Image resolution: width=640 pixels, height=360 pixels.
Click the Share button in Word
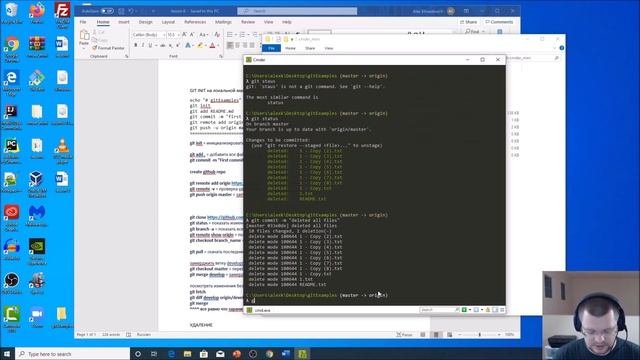coord(469,22)
